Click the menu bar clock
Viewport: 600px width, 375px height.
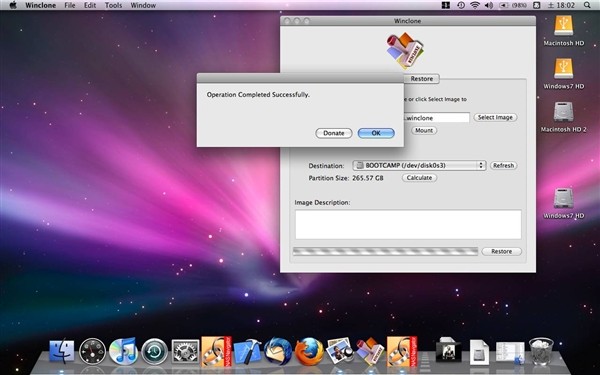(x=562, y=5)
